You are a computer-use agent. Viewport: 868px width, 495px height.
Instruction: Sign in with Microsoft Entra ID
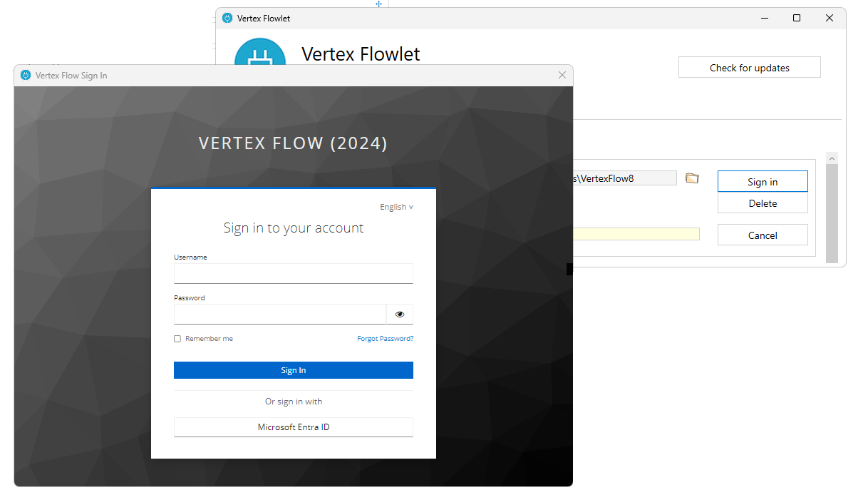[x=294, y=427]
